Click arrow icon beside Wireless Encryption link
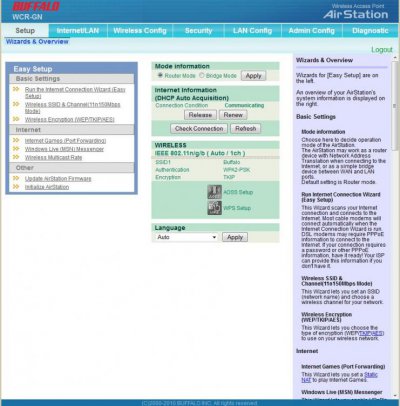 click(x=16, y=119)
